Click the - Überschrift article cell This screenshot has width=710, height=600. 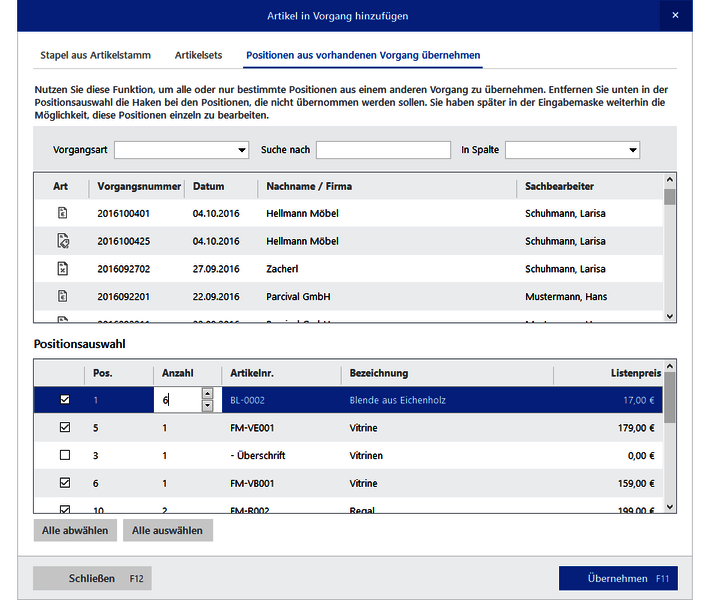click(x=258, y=456)
